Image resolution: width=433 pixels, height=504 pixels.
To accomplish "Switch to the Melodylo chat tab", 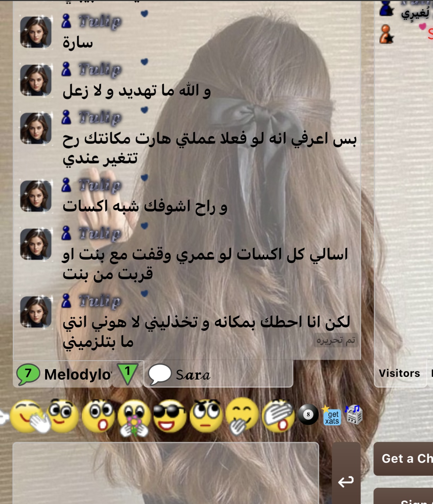I will [63, 374].
